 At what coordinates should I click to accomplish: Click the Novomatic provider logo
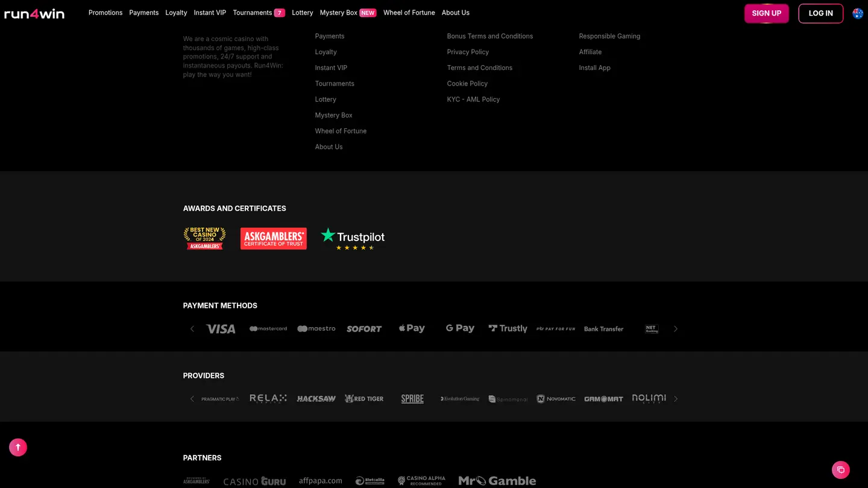click(x=556, y=399)
